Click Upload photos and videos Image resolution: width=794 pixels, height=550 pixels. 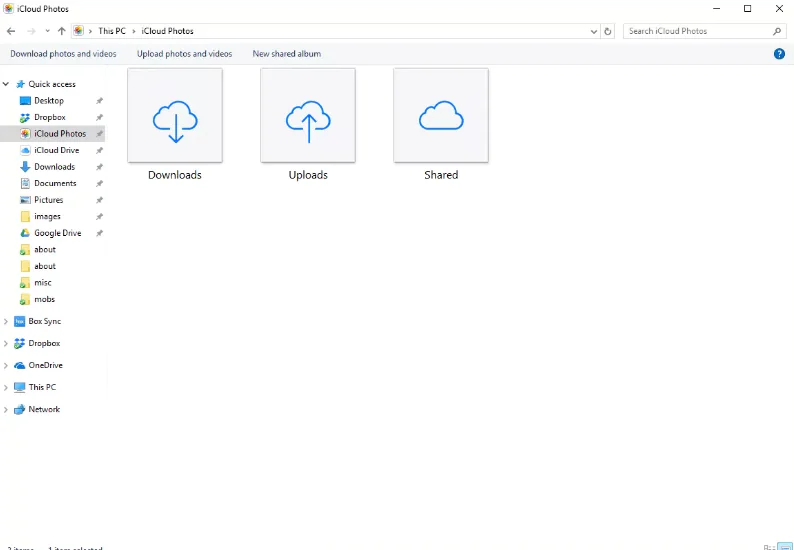184,54
